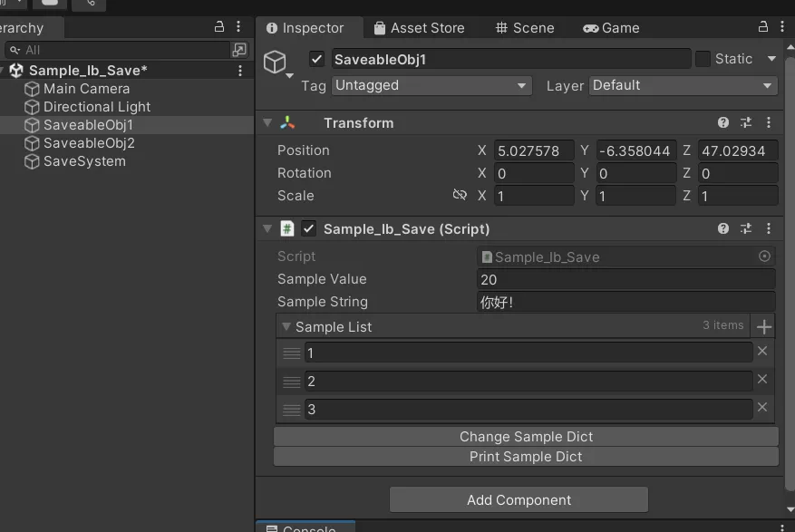The width and height of the screenshot is (795, 532).
Task: Click Print Sample Dict button
Action: click(527, 457)
